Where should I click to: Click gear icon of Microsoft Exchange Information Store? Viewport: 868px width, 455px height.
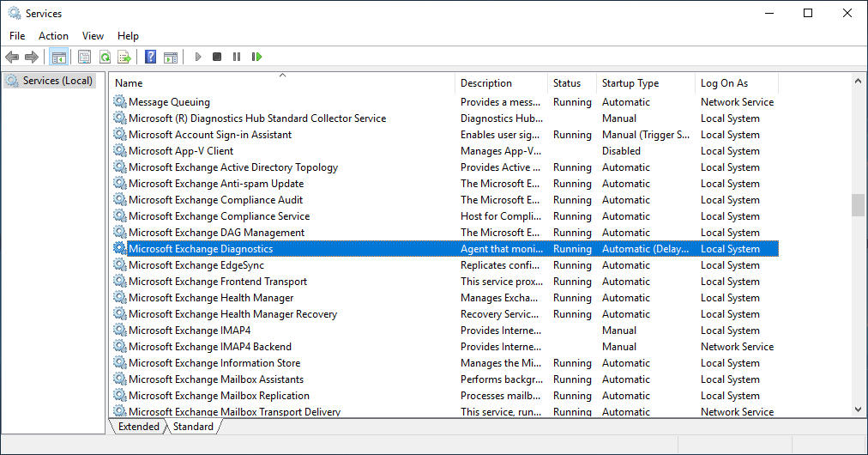click(119, 362)
